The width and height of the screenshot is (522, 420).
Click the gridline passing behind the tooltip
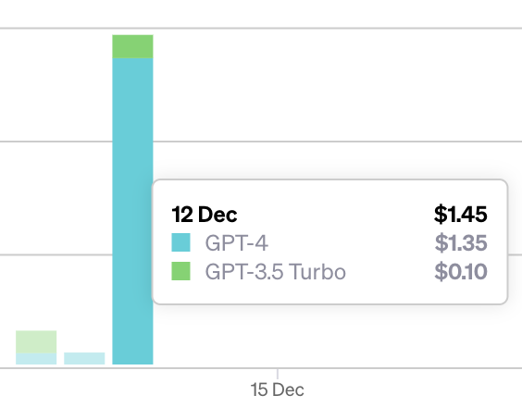[x=56, y=254]
